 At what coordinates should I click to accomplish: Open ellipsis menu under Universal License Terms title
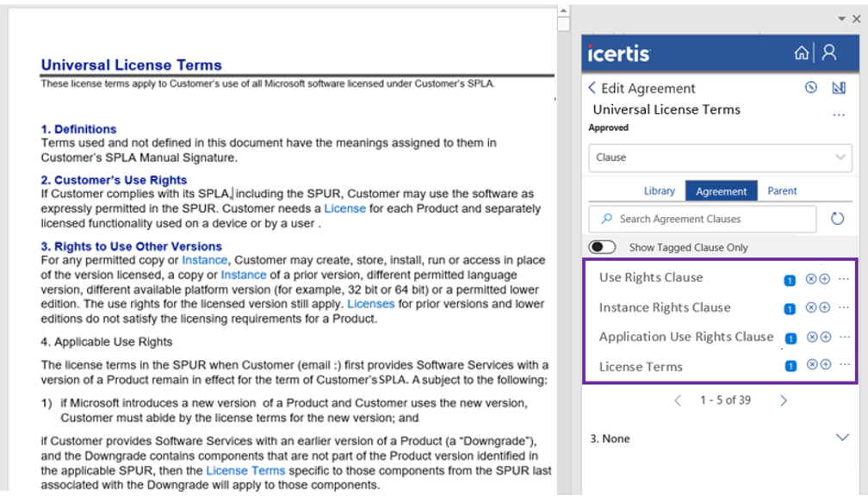click(x=838, y=115)
